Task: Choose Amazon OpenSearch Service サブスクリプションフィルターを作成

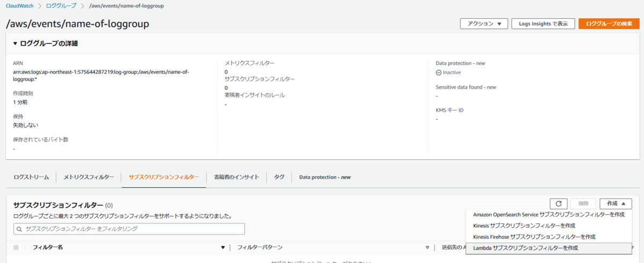Action: point(548,214)
